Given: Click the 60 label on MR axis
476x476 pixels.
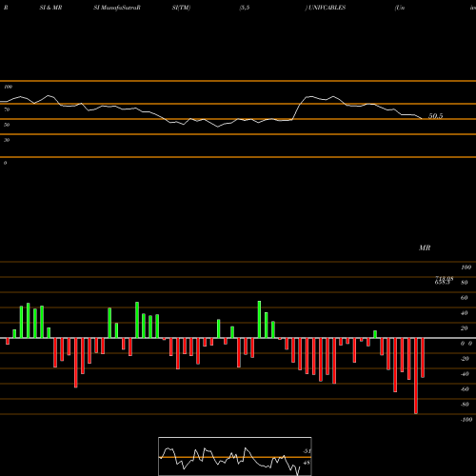Looking at the screenshot, I should click(x=465, y=298).
